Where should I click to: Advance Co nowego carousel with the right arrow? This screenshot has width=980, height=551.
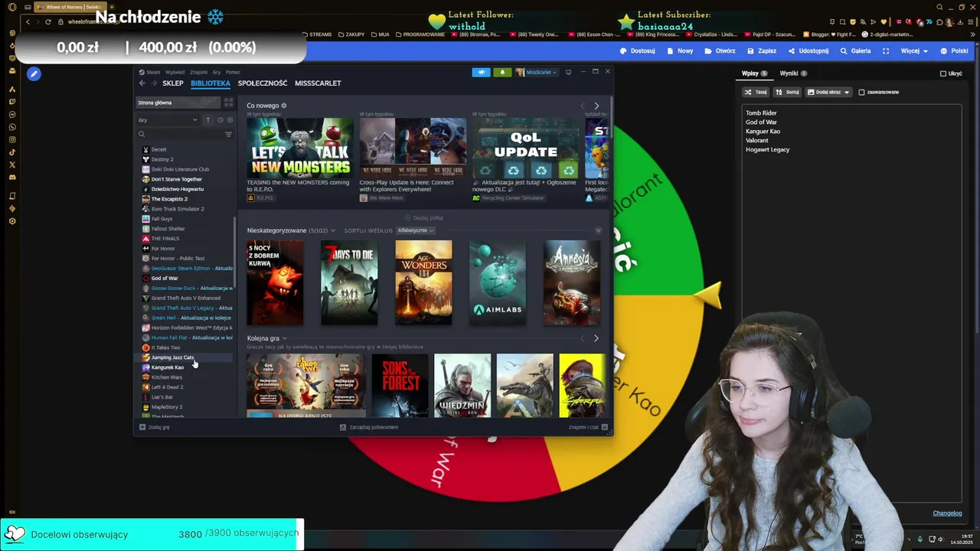[x=596, y=106]
